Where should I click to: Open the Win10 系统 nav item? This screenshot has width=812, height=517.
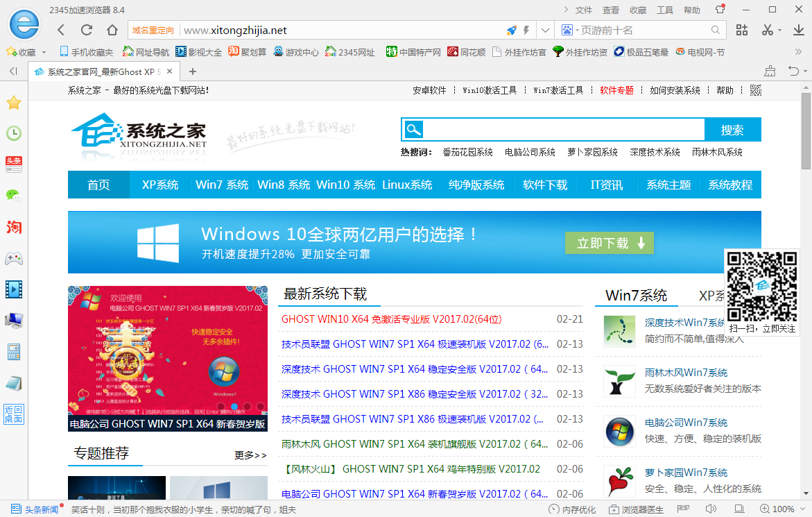tap(346, 185)
